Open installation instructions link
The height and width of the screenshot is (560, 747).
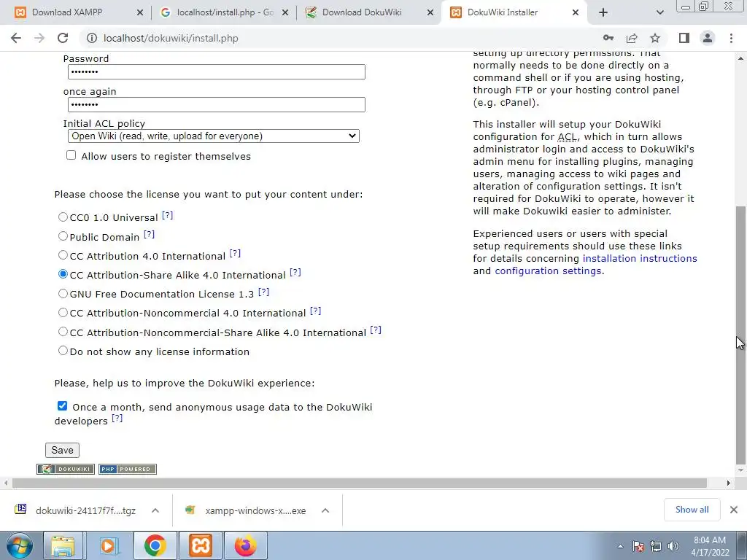tap(640, 259)
